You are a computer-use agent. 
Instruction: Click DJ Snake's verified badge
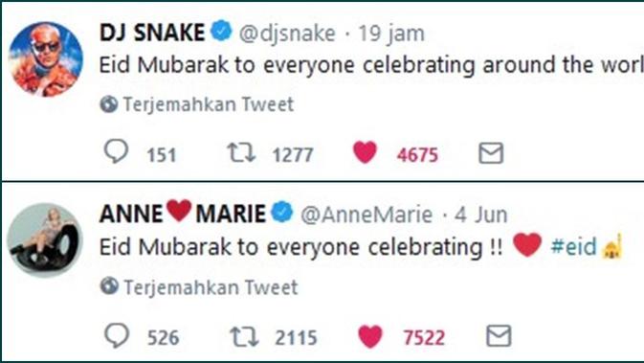click(221, 31)
